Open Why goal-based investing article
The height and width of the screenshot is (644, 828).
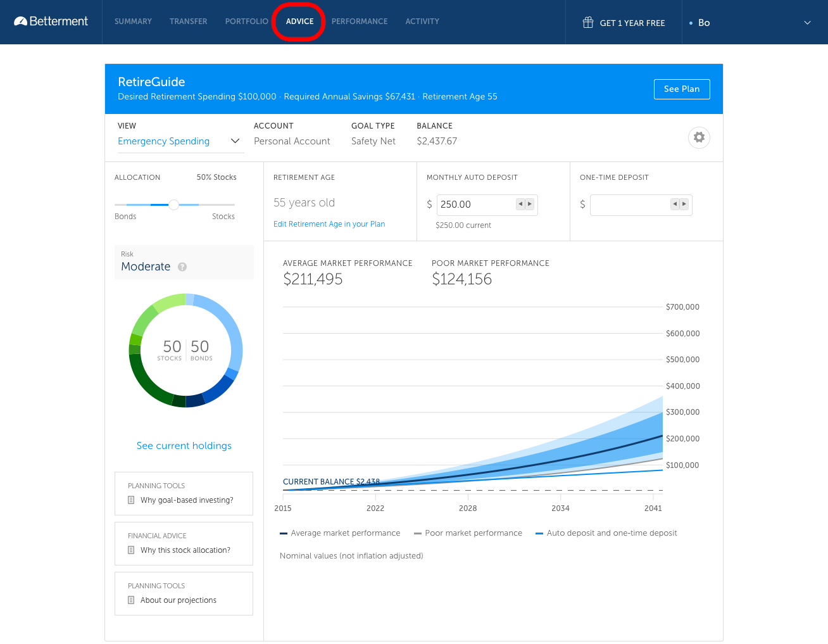click(x=187, y=500)
